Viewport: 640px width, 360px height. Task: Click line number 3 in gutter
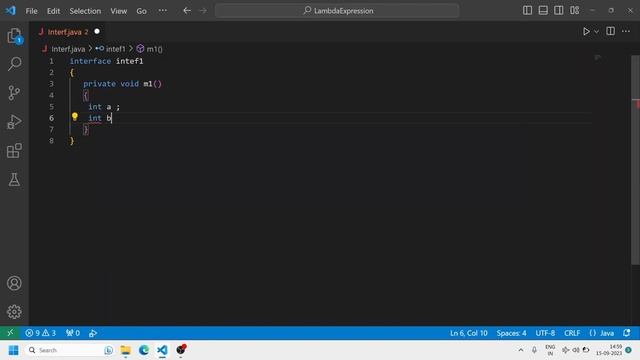(x=51, y=84)
